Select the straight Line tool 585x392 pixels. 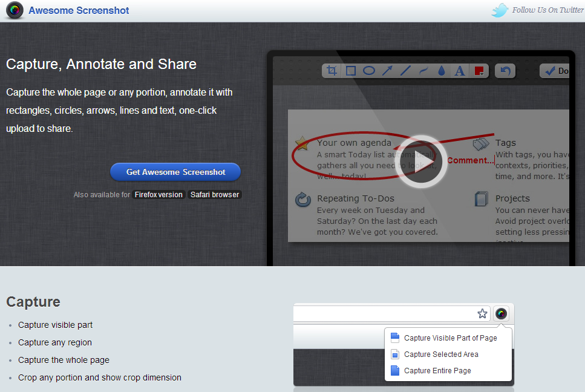pos(405,71)
